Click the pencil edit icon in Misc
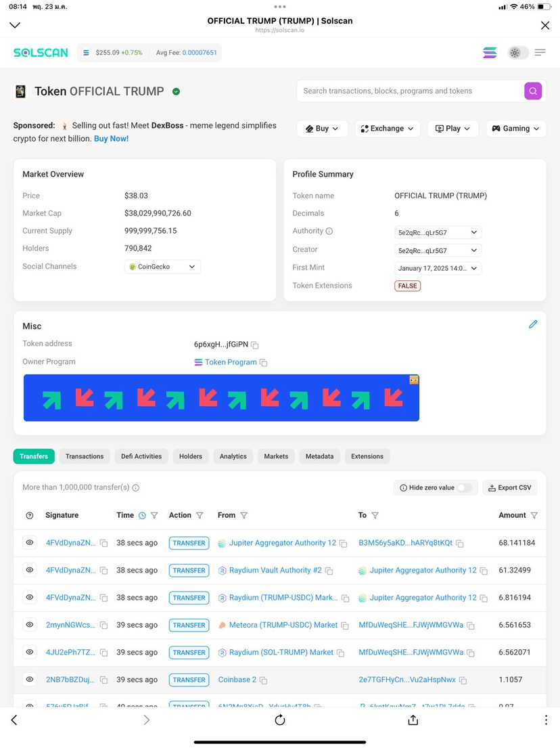The width and height of the screenshot is (560, 748). point(533,324)
